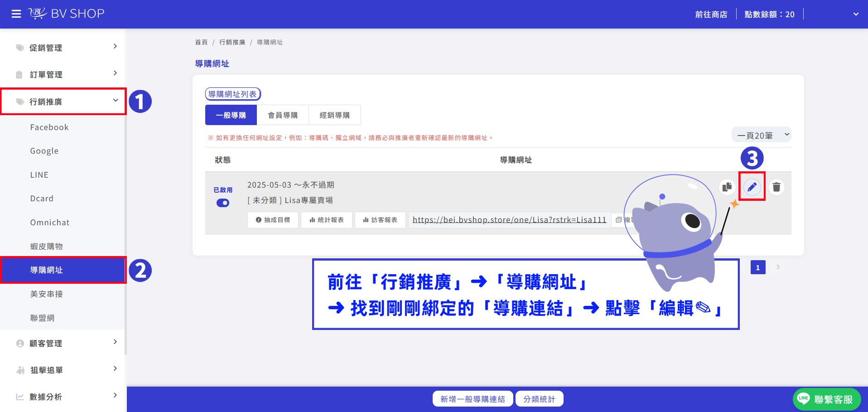868x412 pixels.
Task: Open the 美安串接 sidebar item
Action: click(47, 294)
